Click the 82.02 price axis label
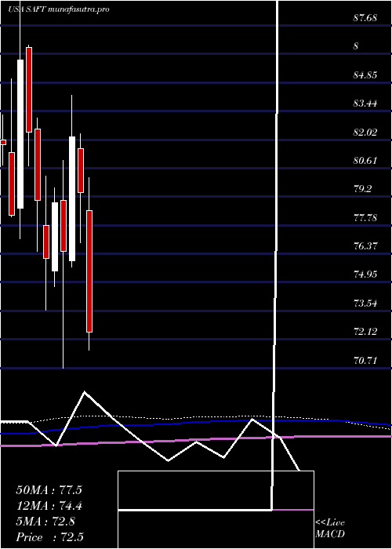Image resolution: width=392 pixels, height=549 pixels. click(365, 132)
